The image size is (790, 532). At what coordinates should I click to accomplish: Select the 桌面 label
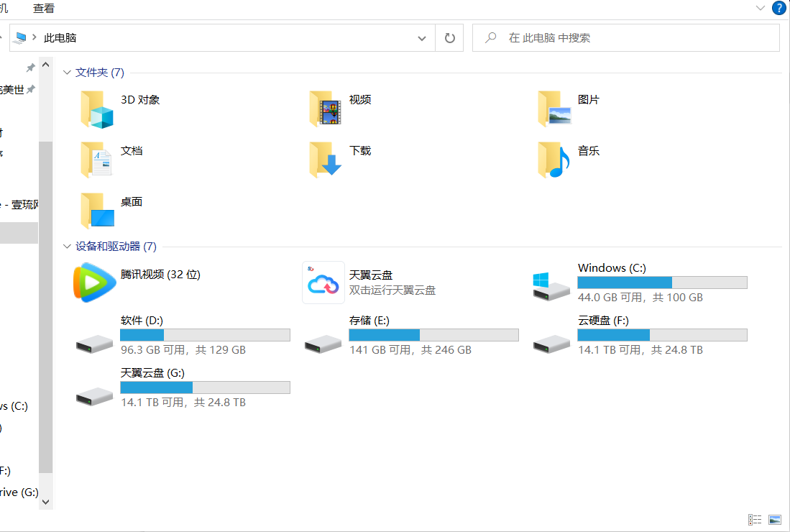point(132,201)
